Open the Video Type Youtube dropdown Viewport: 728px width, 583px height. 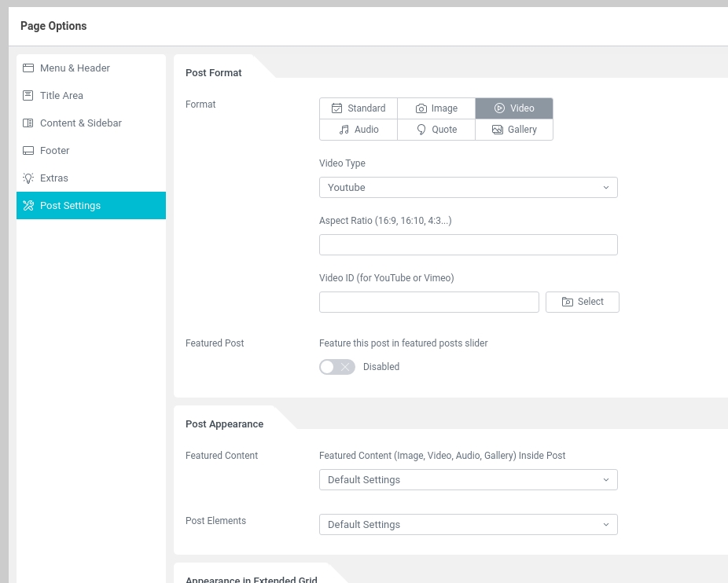point(468,188)
